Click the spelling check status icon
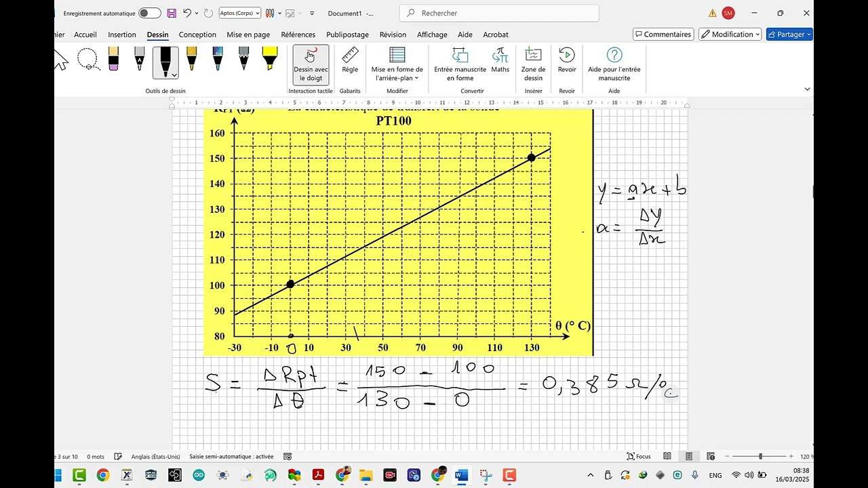The image size is (868, 488). click(118, 457)
